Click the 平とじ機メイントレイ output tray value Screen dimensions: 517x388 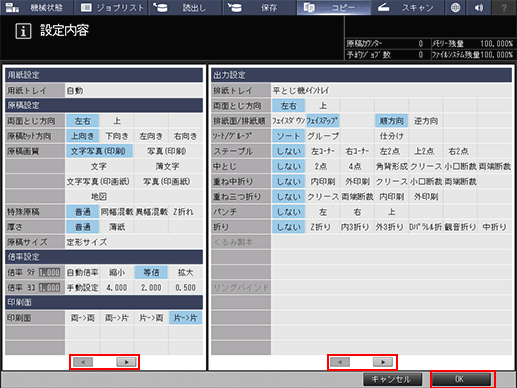coord(392,90)
